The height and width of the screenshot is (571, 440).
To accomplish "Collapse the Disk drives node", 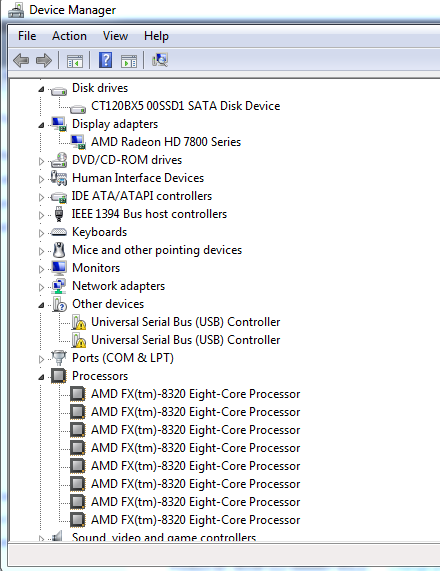I will click(x=41, y=89).
